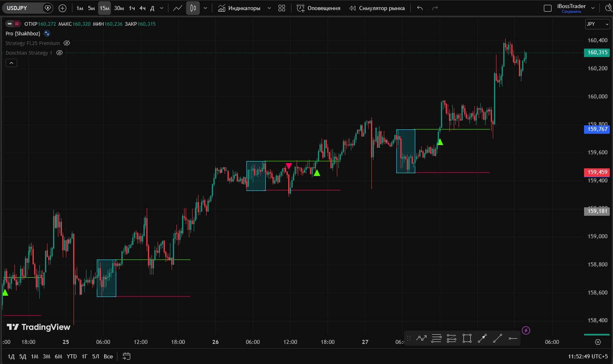Set the date range to 6М
The height and width of the screenshot is (364, 613).
pos(59,356)
